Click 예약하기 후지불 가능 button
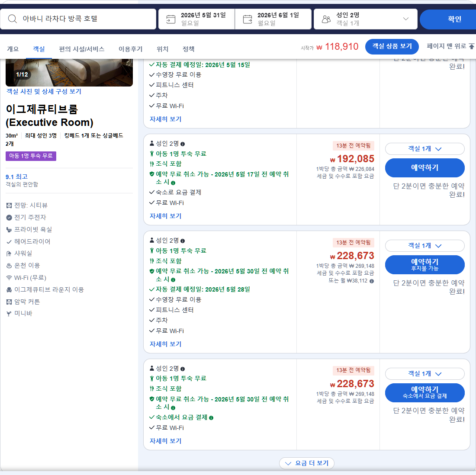 425,265
